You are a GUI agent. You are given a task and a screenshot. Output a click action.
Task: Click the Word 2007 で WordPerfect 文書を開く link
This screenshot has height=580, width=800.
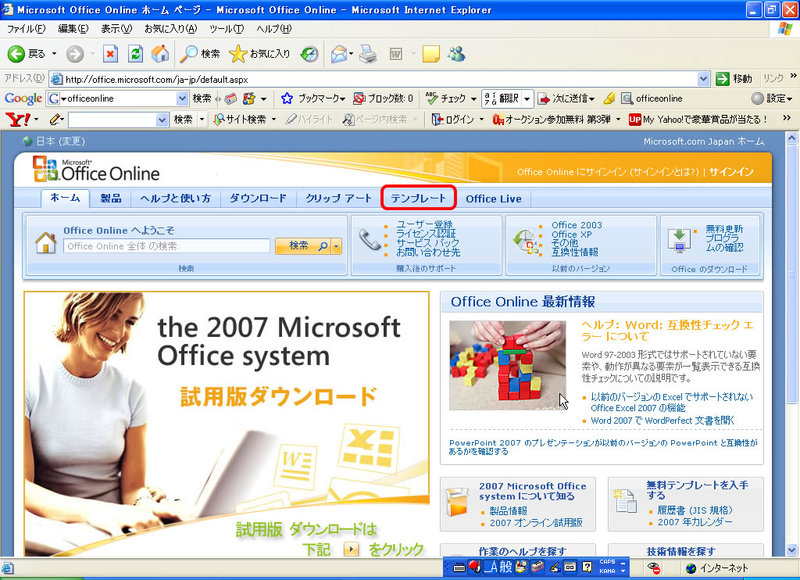coord(662,420)
